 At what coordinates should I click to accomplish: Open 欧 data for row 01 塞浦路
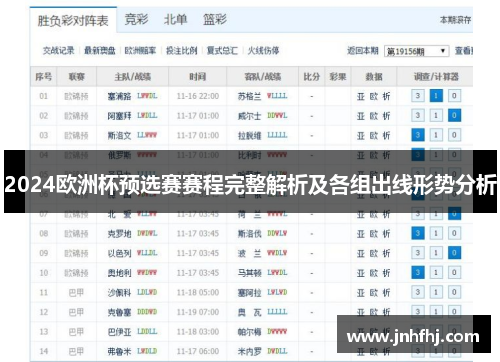point(374,96)
